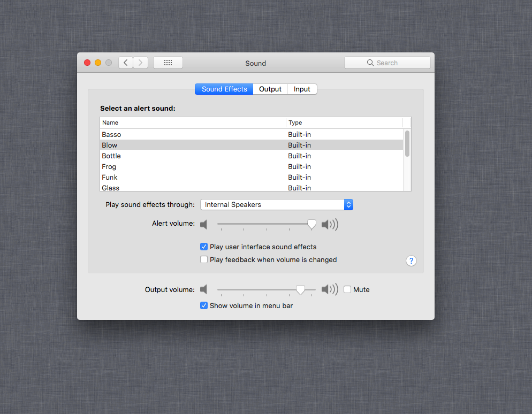The image size is (532, 414).
Task: Click the Type column header
Action: point(344,122)
